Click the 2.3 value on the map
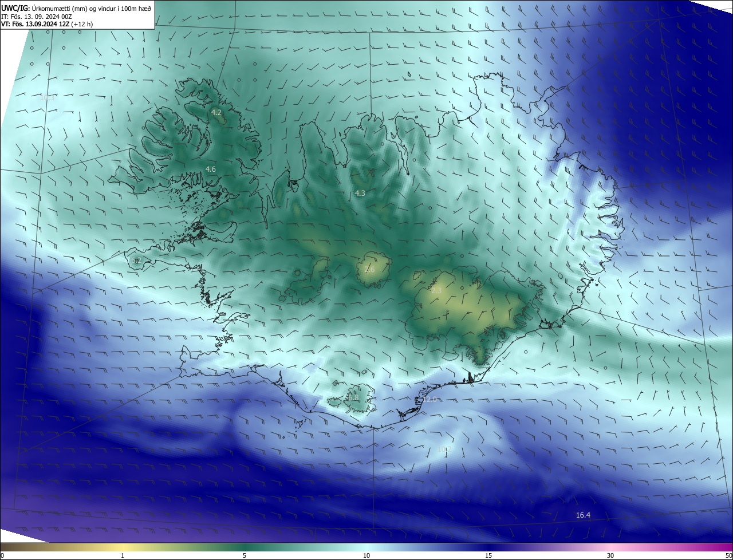The image size is (733, 560). (436, 290)
